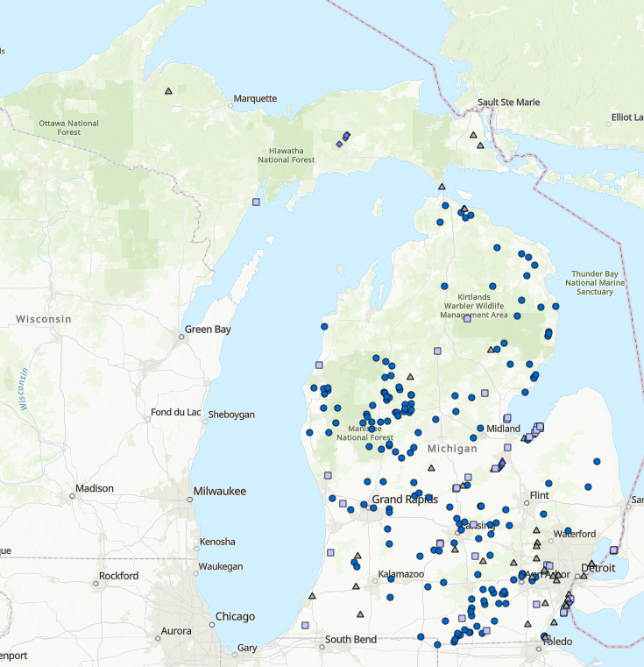Click the blue circle directly north of Flint
Viewport: 644px width, 667px height.
coord(548,484)
